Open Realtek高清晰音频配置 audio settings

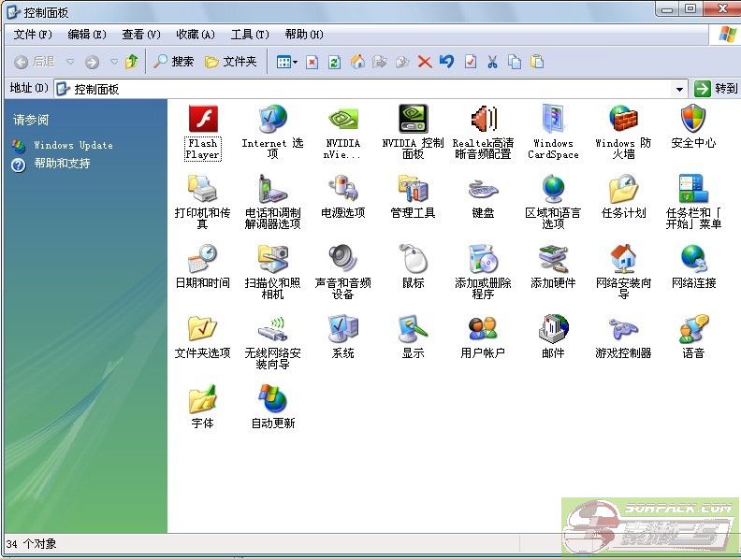(x=483, y=121)
